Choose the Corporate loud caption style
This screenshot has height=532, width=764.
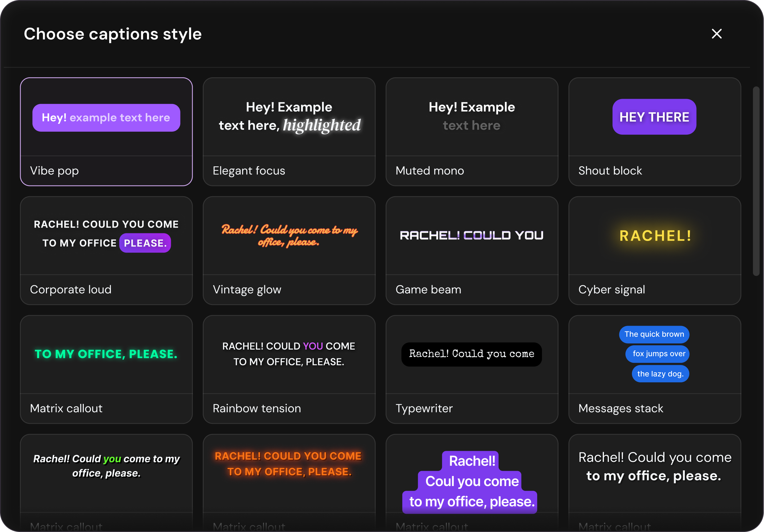coord(106,251)
